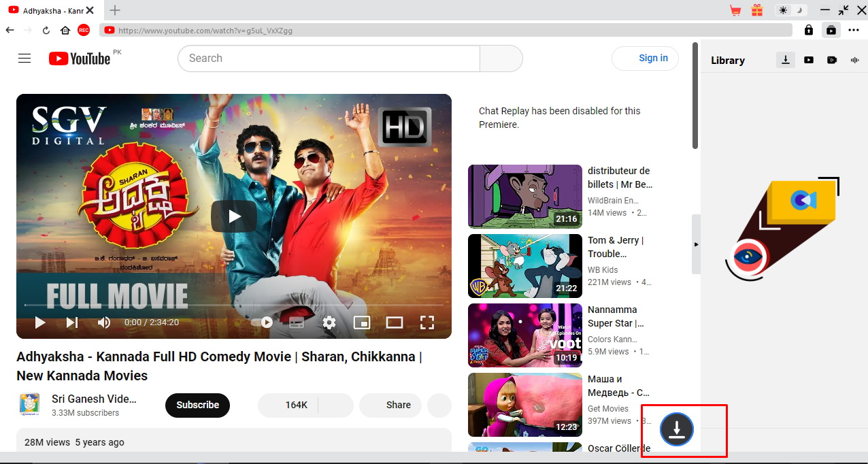Click the Share button
The height and width of the screenshot is (464, 868).
click(390, 405)
